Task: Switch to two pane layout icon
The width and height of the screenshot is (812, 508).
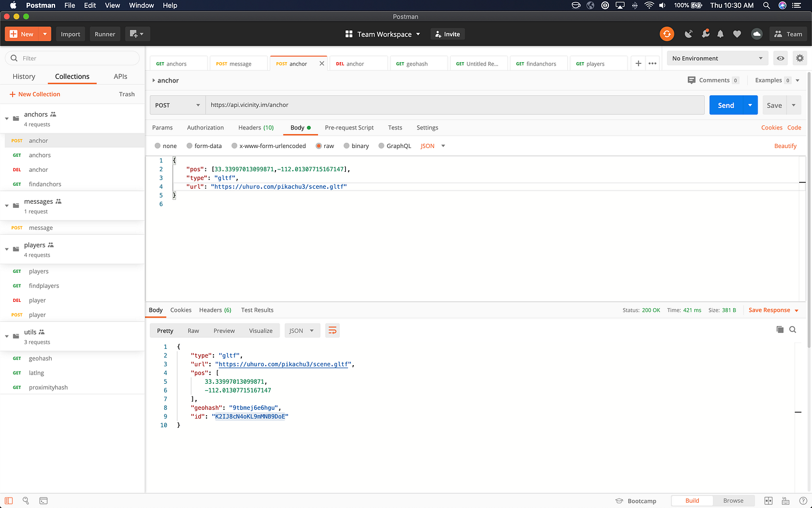Action: [x=768, y=500]
